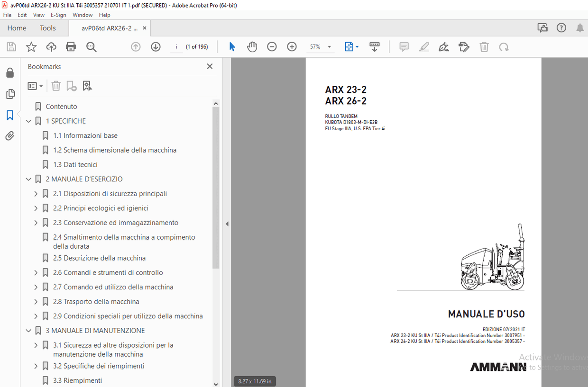Switch to the Tools tab
The height and width of the screenshot is (387, 588).
(47, 28)
